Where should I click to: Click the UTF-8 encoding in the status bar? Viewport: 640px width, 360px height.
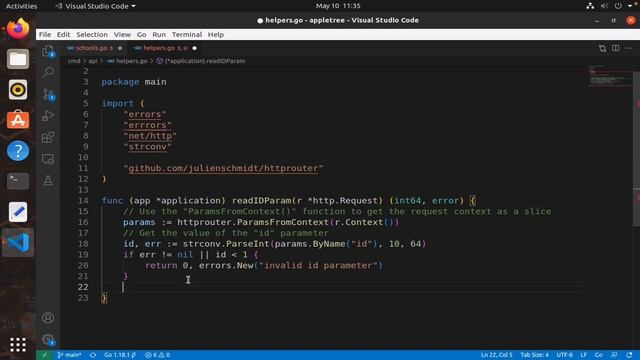tap(564, 355)
